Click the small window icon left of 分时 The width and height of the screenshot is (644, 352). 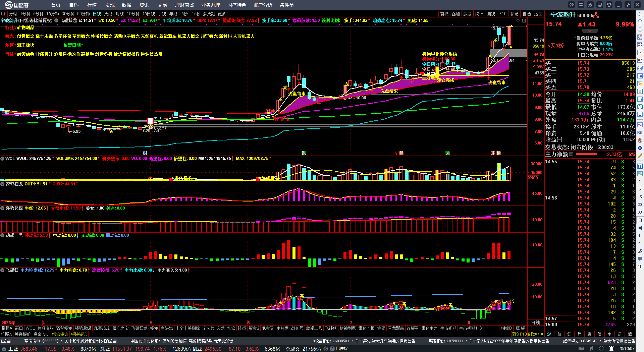point(3,14)
